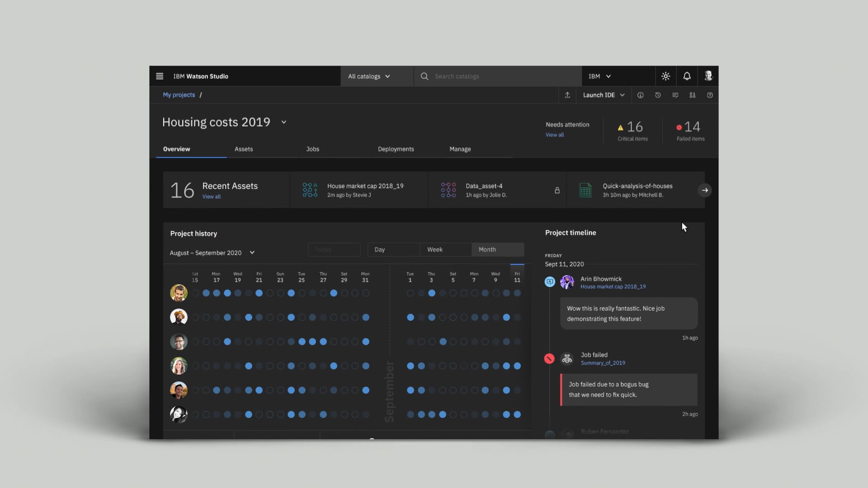
Task: Open the comments panel icon
Action: pos(675,95)
